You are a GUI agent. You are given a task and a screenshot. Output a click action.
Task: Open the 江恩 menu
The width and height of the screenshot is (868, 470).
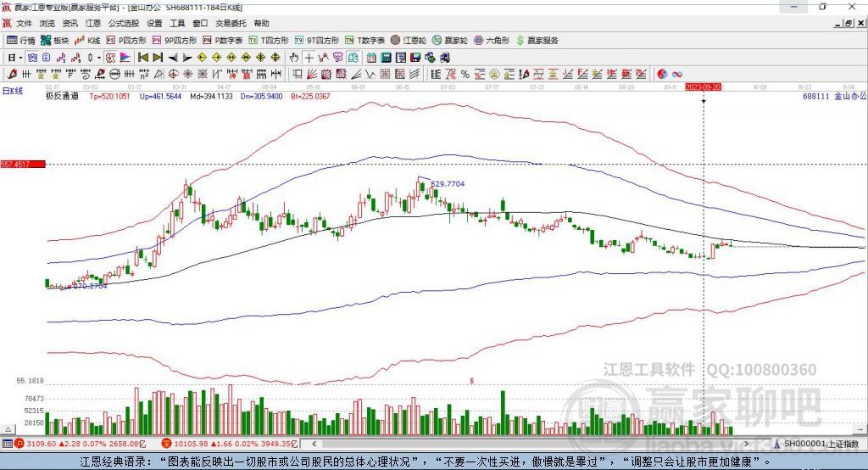click(x=93, y=23)
